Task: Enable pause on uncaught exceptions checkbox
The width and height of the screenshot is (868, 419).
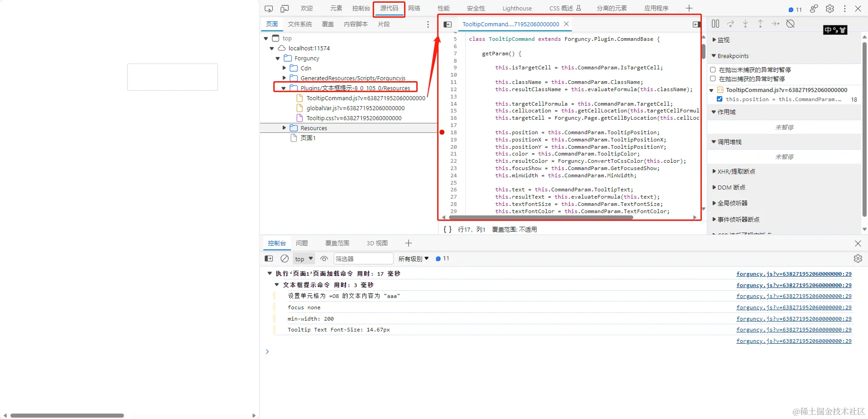Action: [713, 70]
